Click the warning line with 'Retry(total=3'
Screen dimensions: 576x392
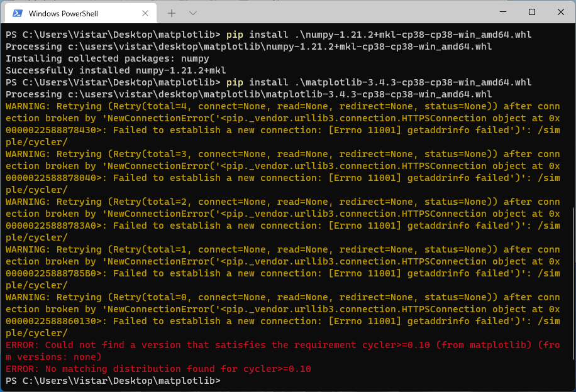283,154
